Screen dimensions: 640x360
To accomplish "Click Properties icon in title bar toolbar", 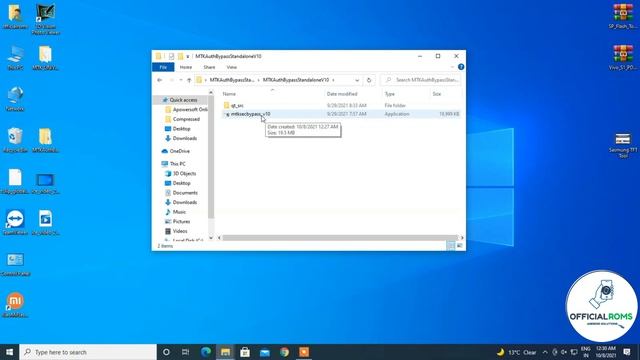I will click(171, 56).
